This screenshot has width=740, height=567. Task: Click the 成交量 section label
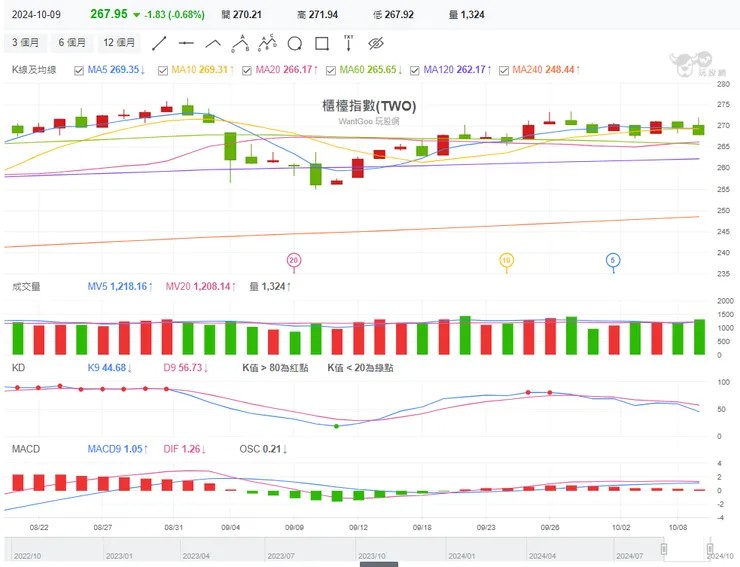click(26, 287)
